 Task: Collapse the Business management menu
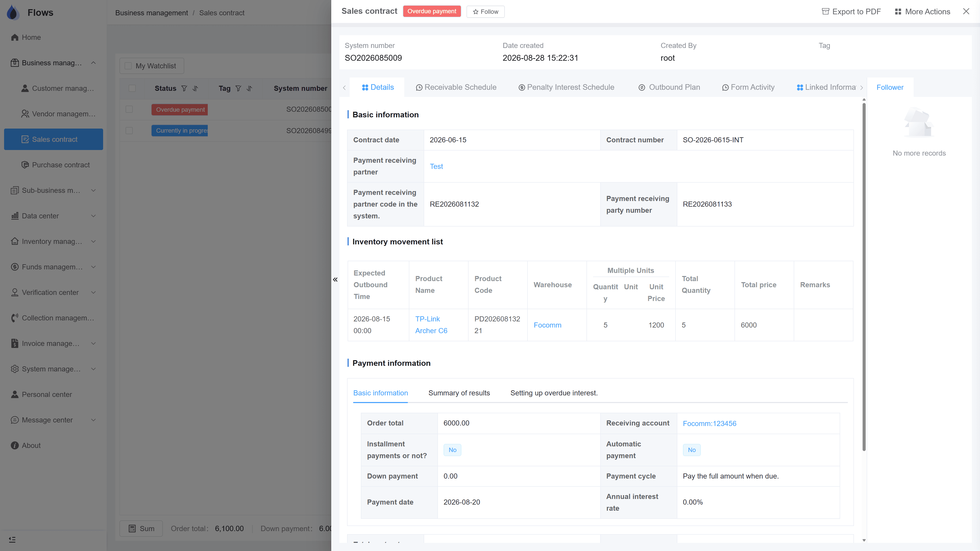click(93, 63)
